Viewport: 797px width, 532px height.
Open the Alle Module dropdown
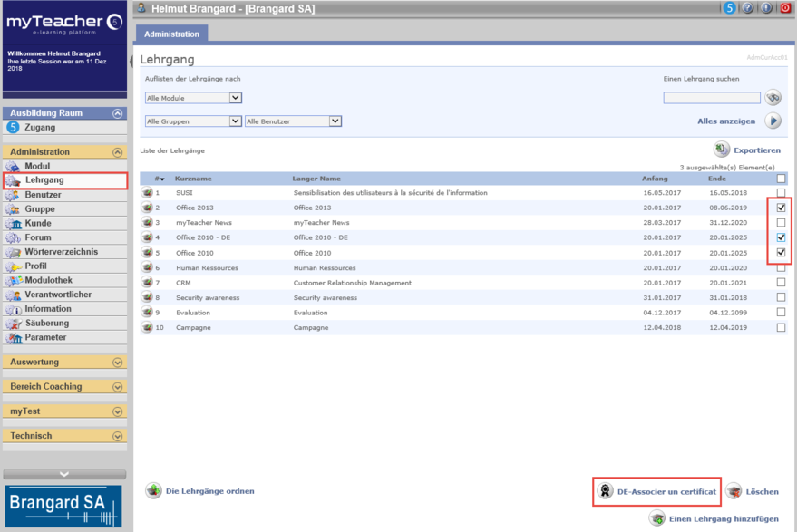pos(193,98)
